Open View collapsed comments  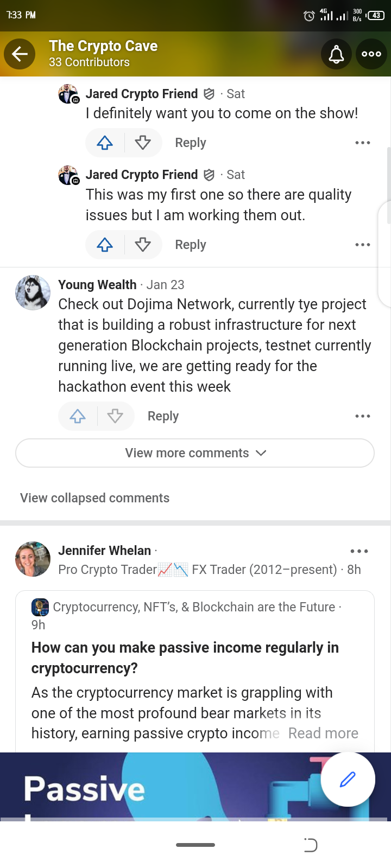click(x=94, y=498)
